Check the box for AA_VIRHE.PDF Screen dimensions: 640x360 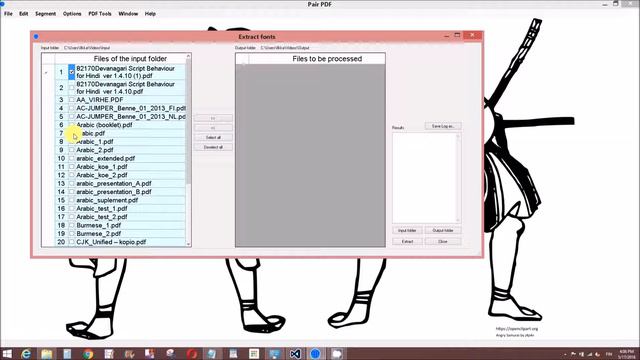(72, 100)
